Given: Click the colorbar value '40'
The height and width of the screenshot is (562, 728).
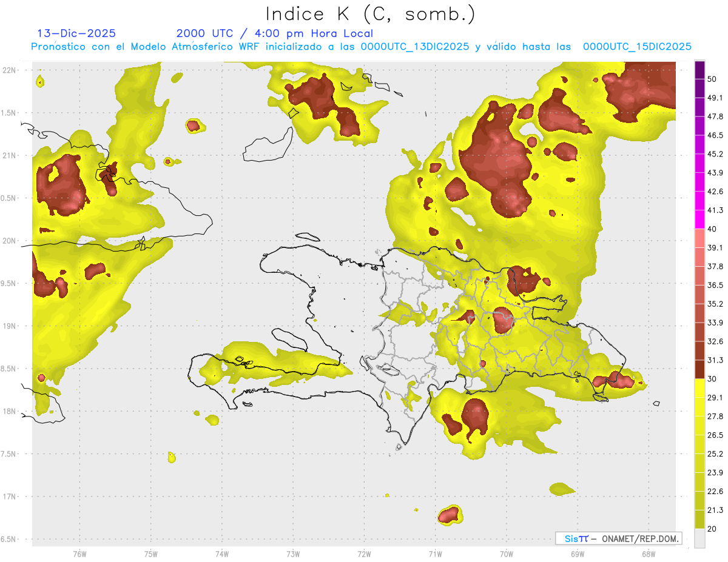Looking at the screenshot, I should (x=713, y=229).
